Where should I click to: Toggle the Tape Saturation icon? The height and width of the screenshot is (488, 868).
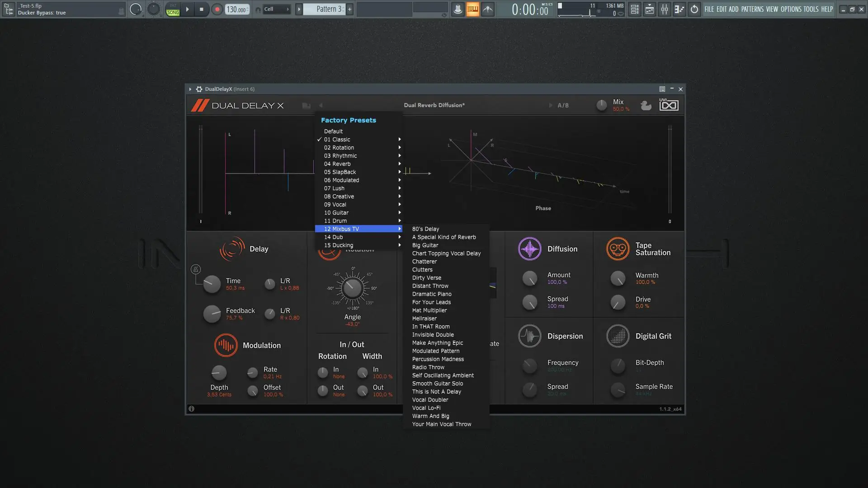pyautogui.click(x=618, y=249)
